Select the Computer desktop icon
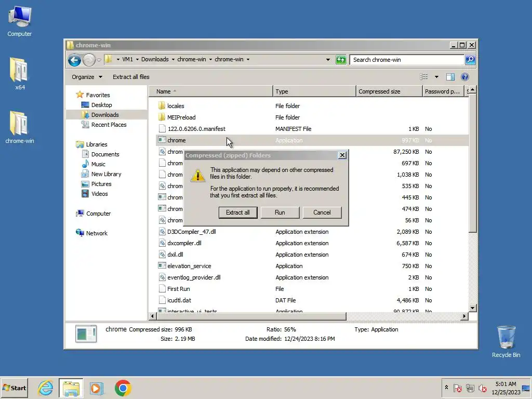The image size is (532, 399). point(20,21)
